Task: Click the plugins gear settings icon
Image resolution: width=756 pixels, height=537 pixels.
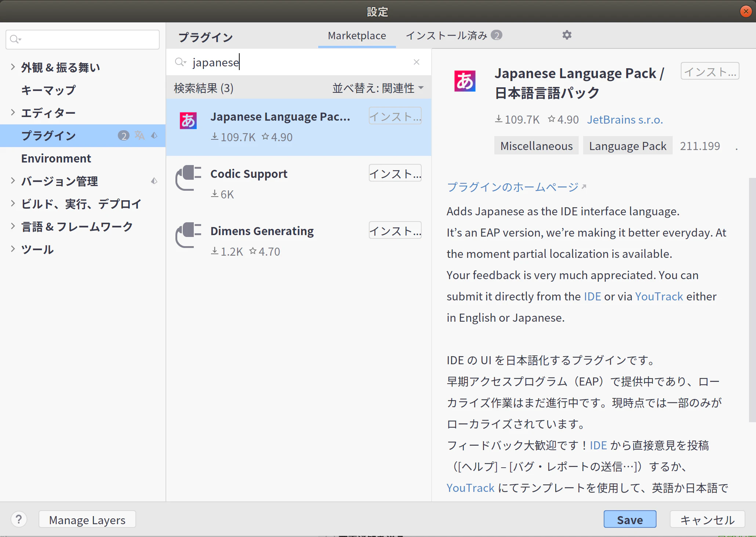Action: [x=567, y=35]
